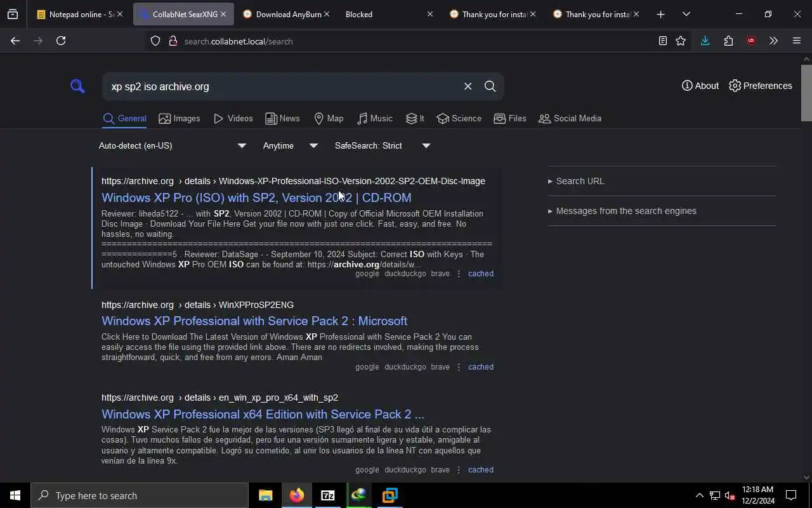Open Firefox recent browsing view icon
812x508 pixels.
click(x=13, y=14)
